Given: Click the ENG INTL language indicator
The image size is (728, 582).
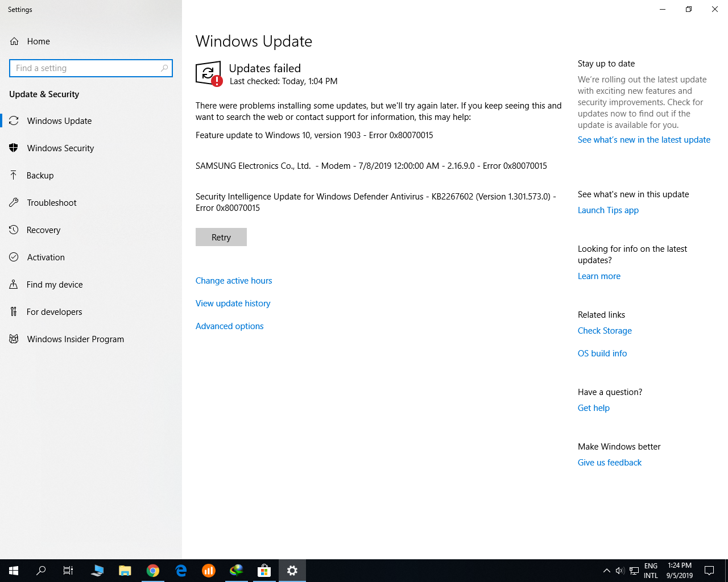Looking at the screenshot, I should 651,571.
